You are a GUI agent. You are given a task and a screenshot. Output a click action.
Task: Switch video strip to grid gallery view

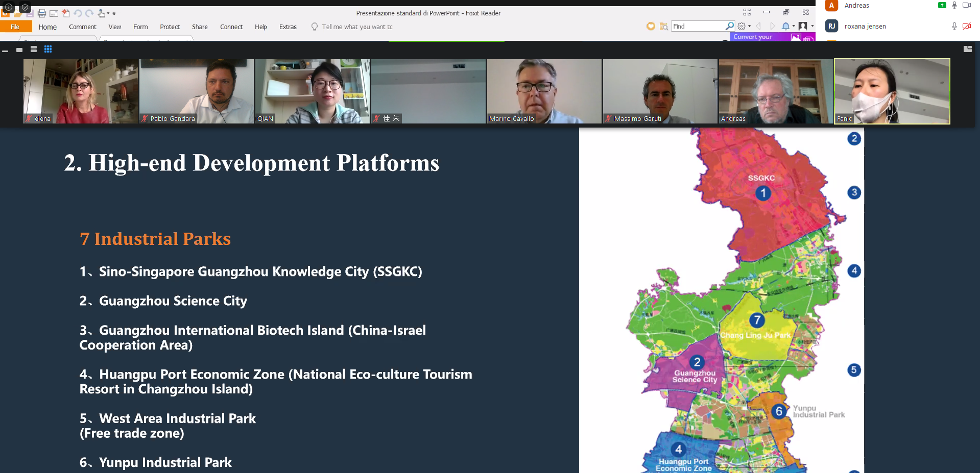48,49
